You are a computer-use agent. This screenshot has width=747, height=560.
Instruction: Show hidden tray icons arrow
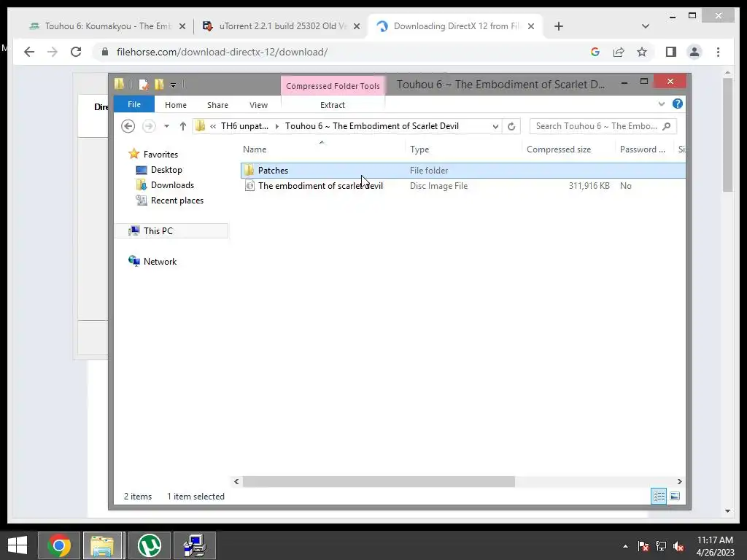pos(625,546)
